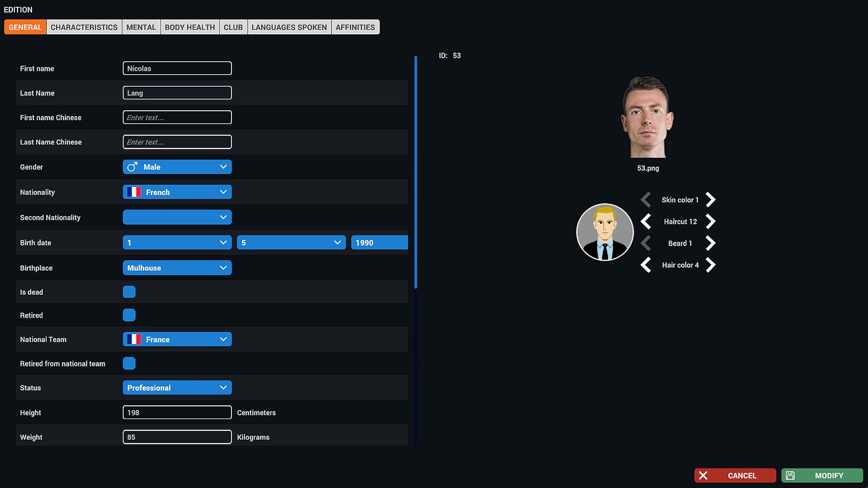
Task: Click the 53.png player photo
Action: (x=648, y=117)
